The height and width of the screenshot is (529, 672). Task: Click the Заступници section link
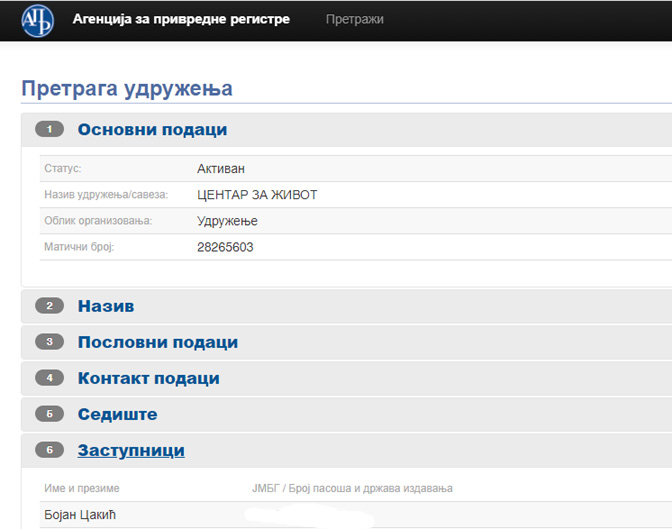click(x=131, y=450)
